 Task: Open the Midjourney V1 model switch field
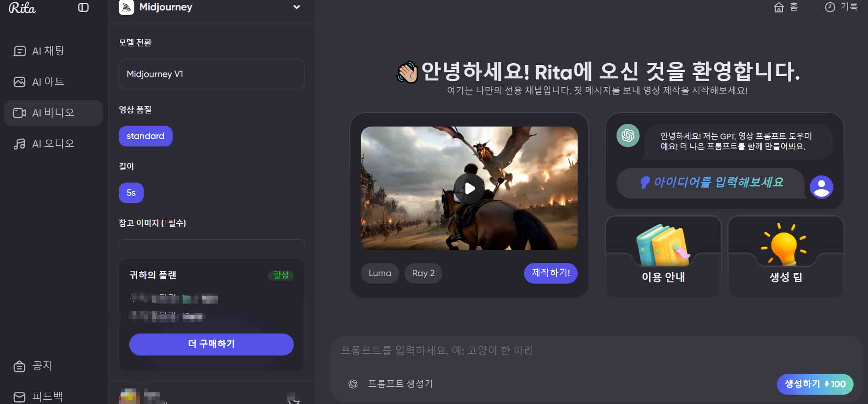tap(212, 75)
